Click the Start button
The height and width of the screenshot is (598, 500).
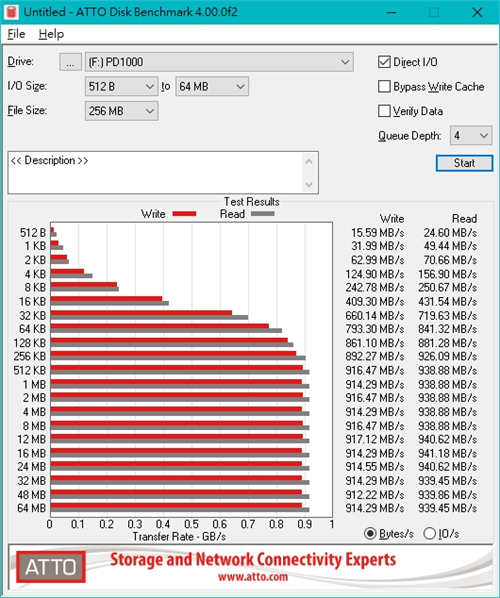coord(464,163)
